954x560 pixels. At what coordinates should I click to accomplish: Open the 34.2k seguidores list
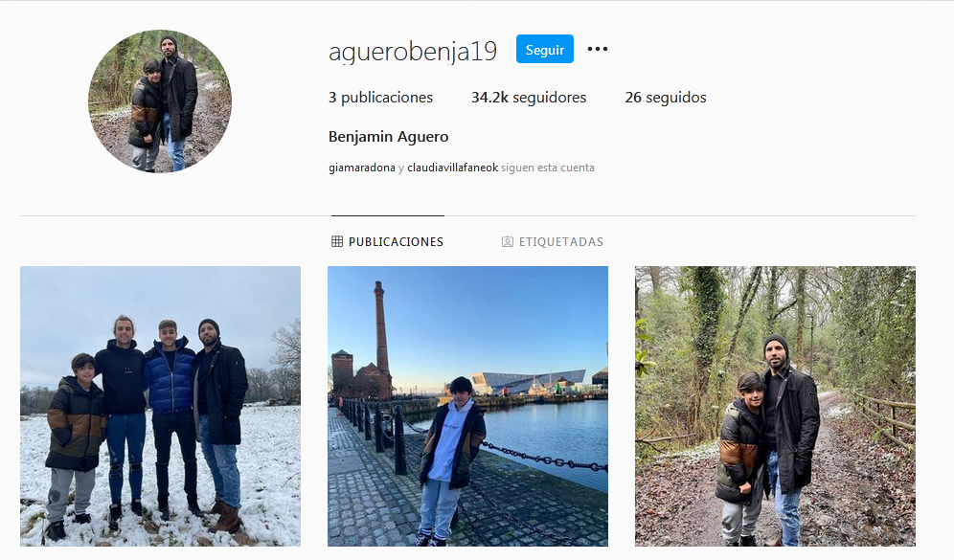529,98
